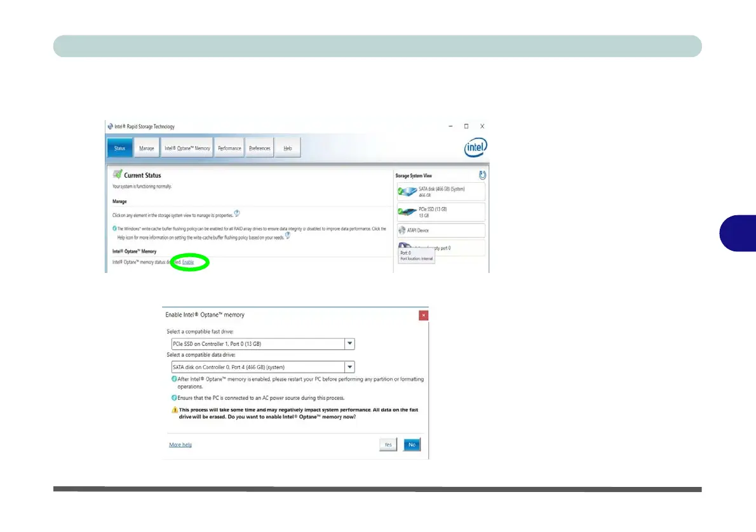This screenshot has width=756, height=532.
Task: Select the Preferences tab
Action: [259, 148]
